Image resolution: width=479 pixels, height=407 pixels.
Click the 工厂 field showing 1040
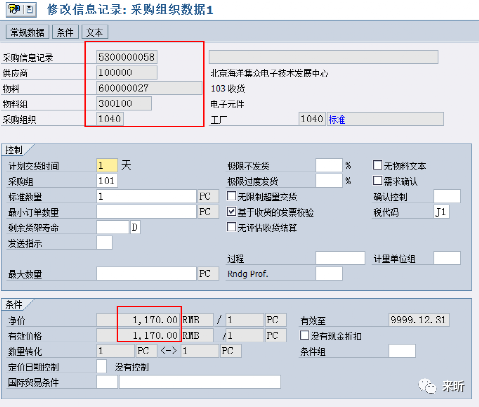312,119
